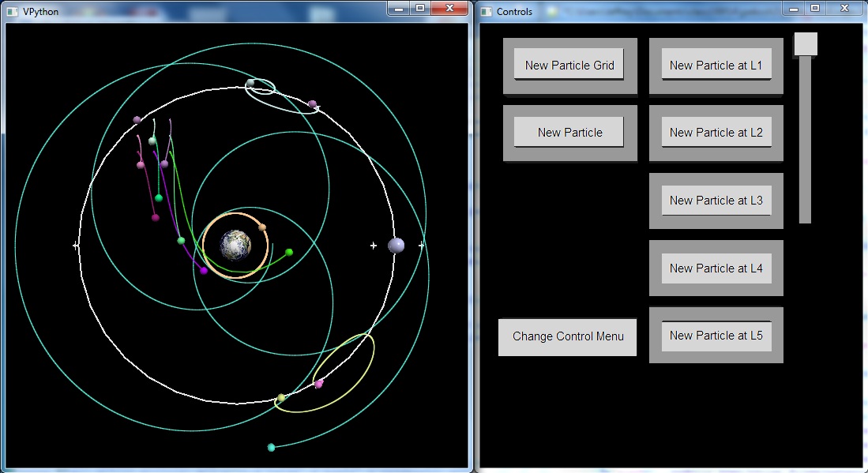Create a New Particle at L3
Image resolution: width=868 pixels, height=473 pixels.
pyautogui.click(x=716, y=201)
